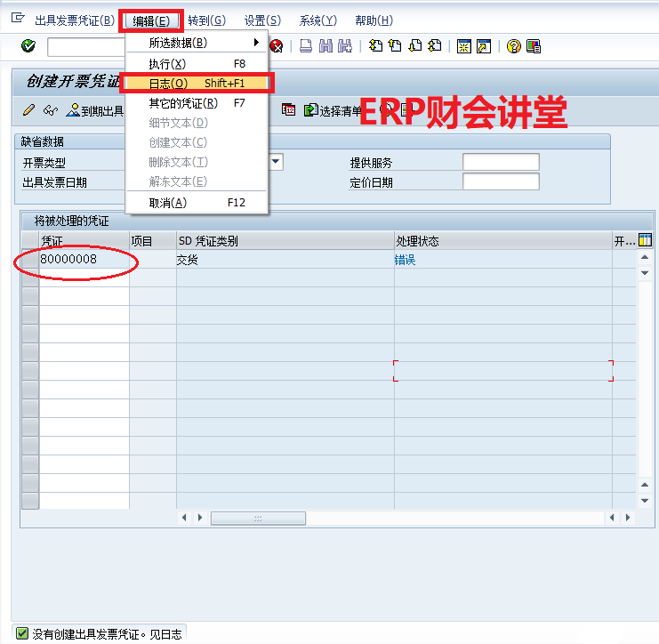Open table column configuration icon
The image size is (659, 644).
point(645,240)
